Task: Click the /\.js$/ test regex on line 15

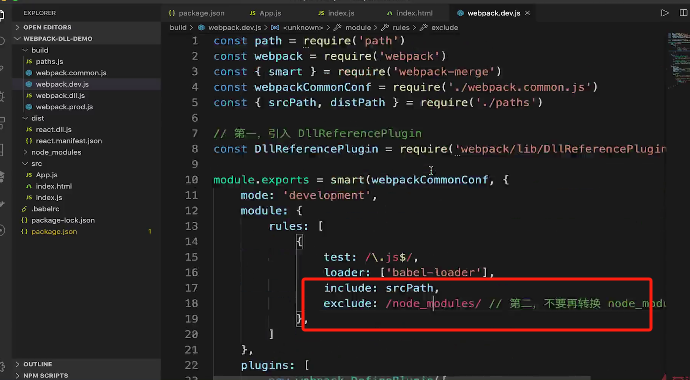Action: pos(389,257)
